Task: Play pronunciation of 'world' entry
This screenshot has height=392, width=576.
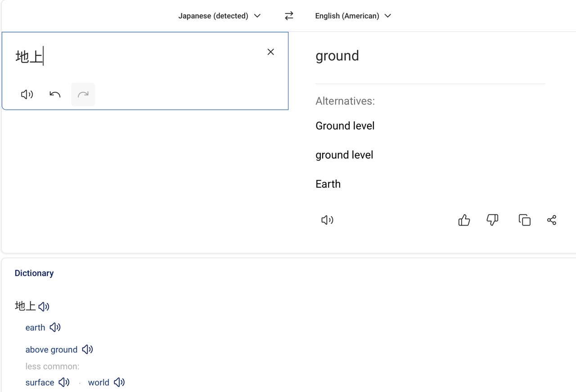Action: coord(119,382)
